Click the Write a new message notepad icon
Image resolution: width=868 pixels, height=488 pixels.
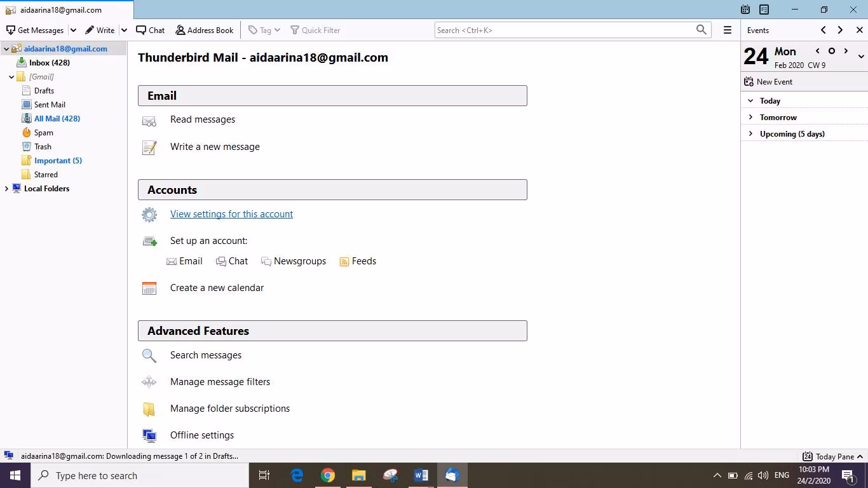pos(149,147)
